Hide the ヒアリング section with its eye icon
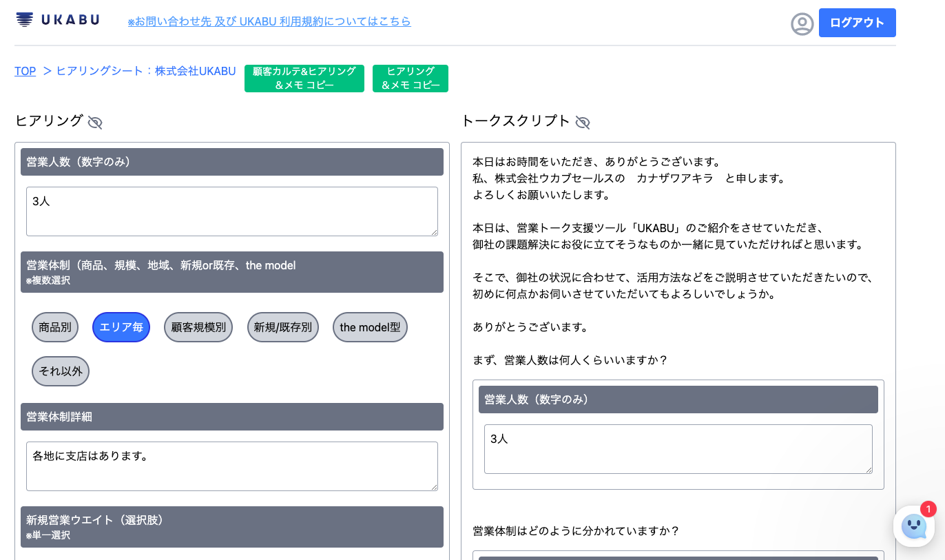 click(x=94, y=122)
